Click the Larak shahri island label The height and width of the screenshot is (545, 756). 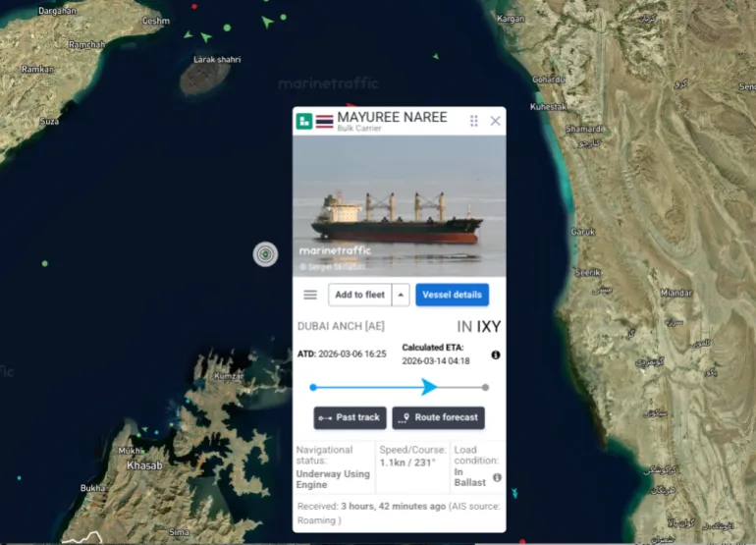pyautogui.click(x=217, y=59)
